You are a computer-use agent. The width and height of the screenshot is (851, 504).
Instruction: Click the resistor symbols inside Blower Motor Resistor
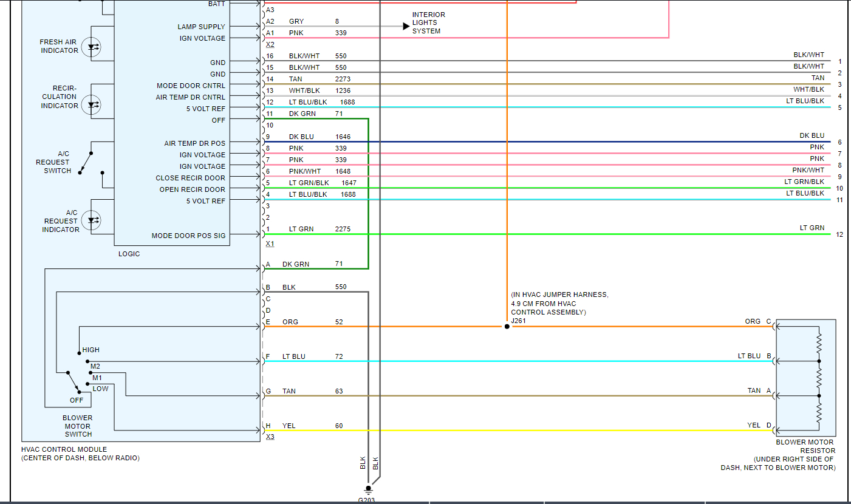point(819,378)
